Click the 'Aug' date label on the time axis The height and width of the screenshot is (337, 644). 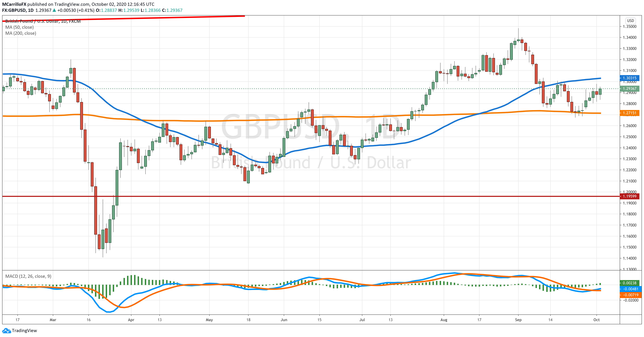coord(444,320)
